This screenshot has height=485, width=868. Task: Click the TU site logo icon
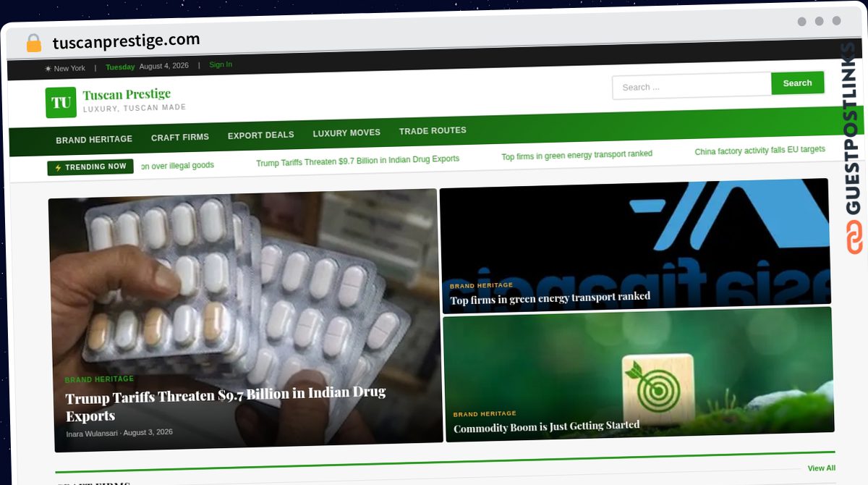[x=61, y=102]
